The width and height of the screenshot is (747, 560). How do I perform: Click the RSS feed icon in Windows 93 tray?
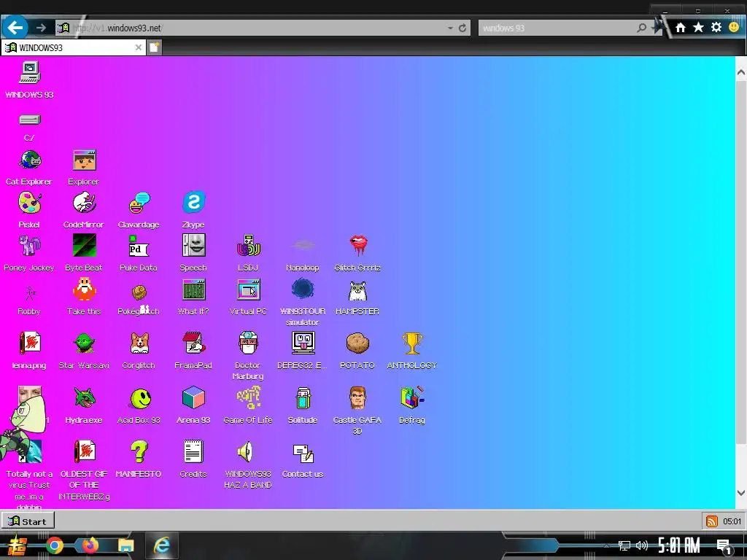pos(712,521)
